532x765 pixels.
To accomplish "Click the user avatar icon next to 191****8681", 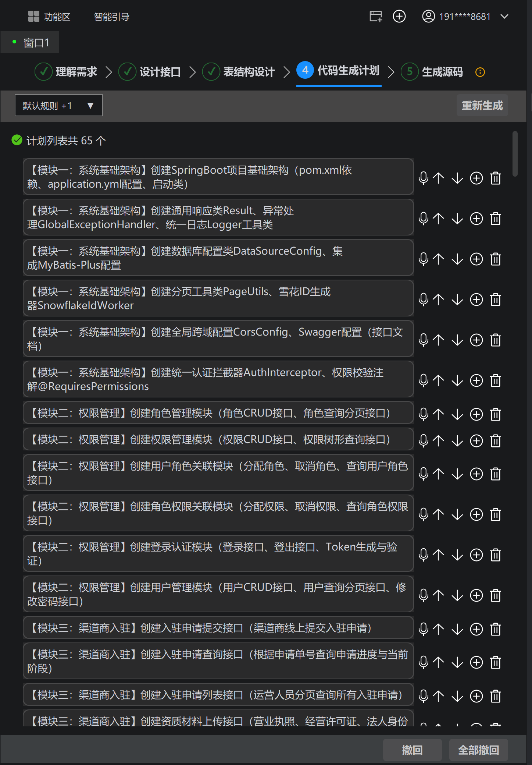I will point(428,16).
